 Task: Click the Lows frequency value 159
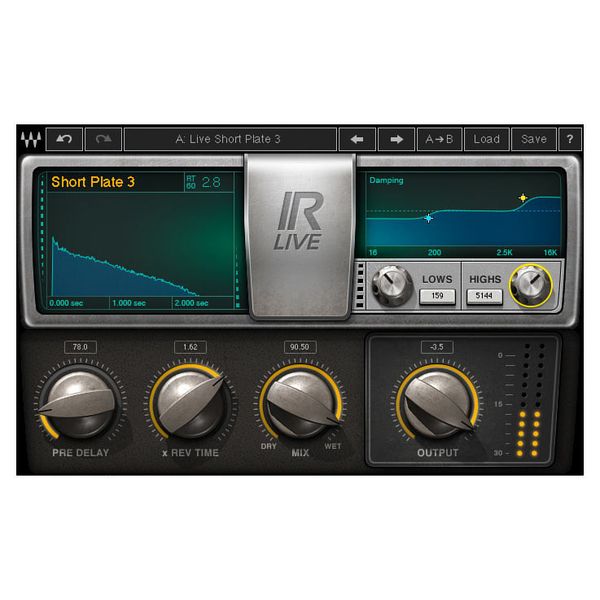click(437, 296)
